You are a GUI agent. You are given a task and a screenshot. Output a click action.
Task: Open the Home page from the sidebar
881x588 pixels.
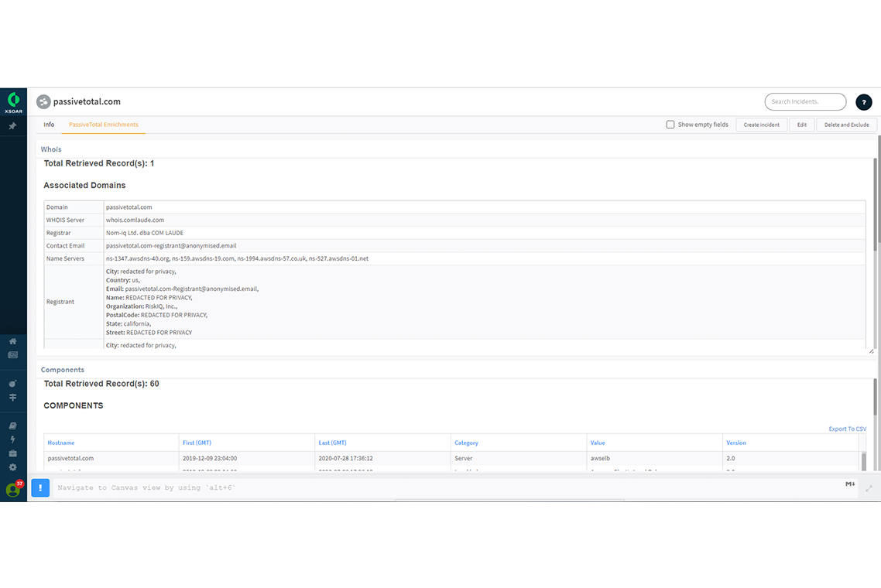click(13, 341)
